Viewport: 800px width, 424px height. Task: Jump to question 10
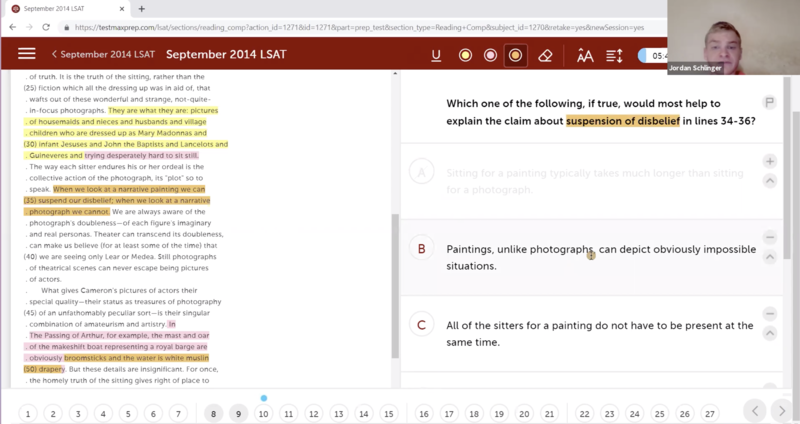point(264,412)
